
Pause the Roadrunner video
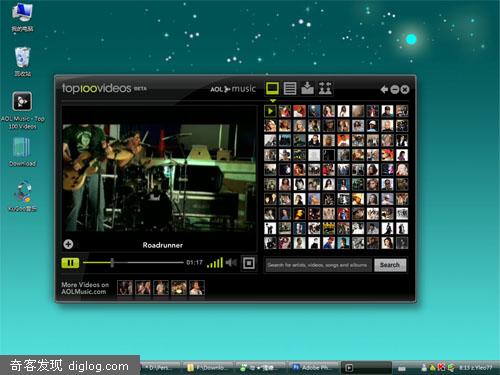click(70, 263)
